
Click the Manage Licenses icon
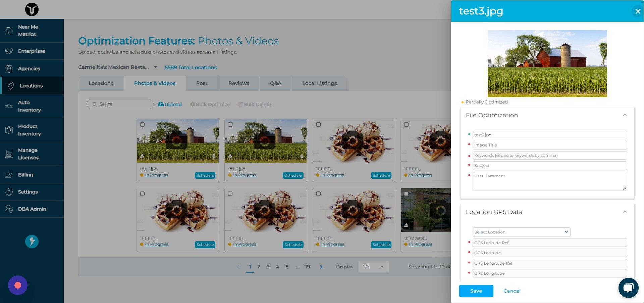point(9,154)
